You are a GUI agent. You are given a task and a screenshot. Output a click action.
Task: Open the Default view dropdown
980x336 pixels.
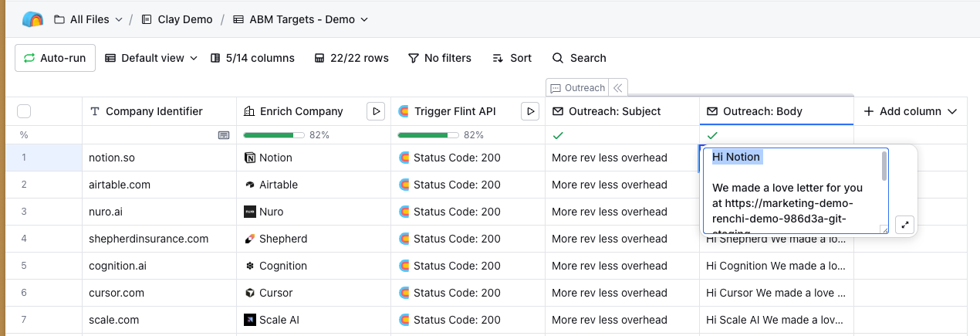click(x=151, y=58)
